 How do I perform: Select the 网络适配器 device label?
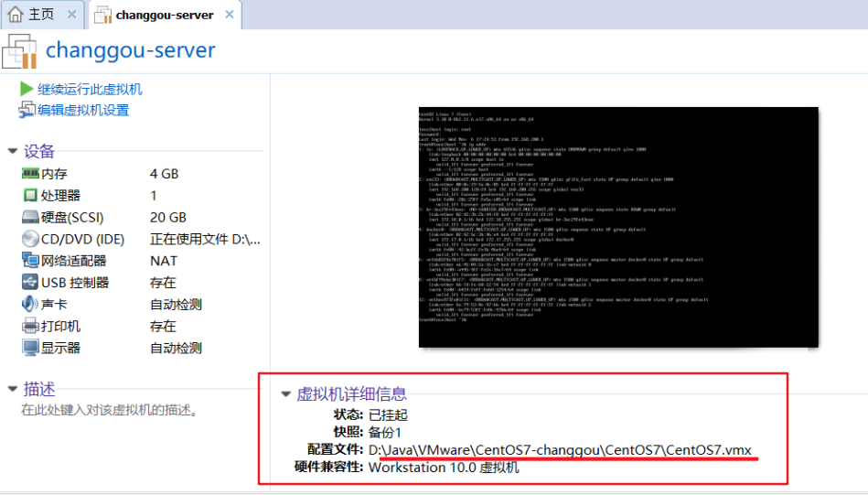pos(73,261)
